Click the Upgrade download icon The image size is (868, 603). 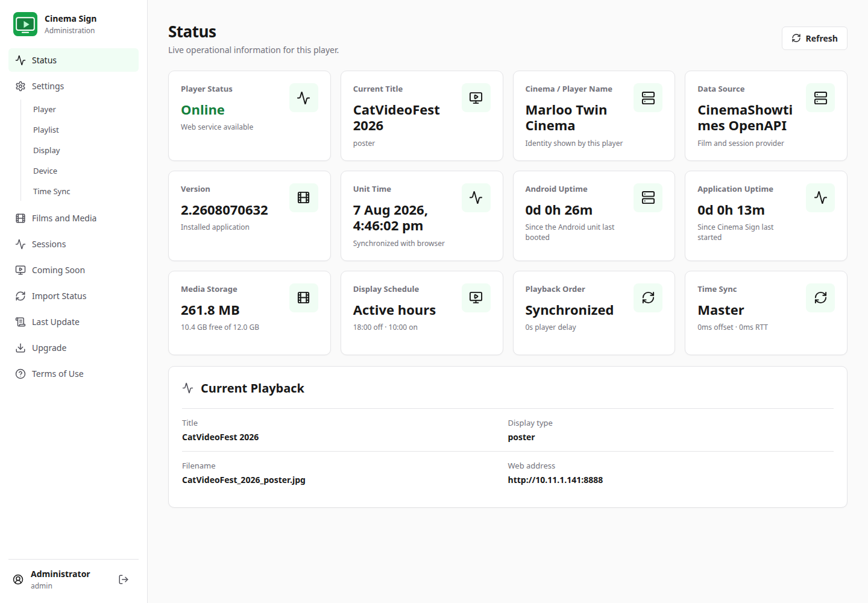click(20, 348)
